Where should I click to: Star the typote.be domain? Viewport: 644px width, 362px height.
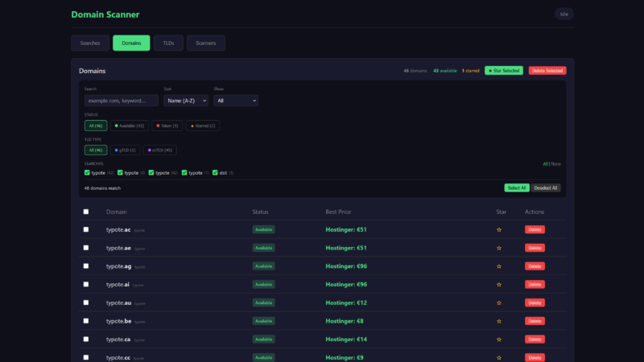(x=499, y=321)
